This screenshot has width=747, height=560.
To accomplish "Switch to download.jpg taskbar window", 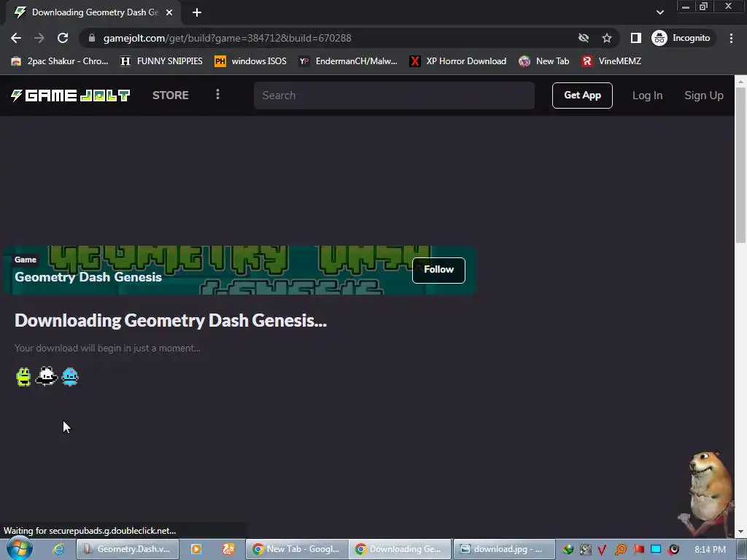I will pyautogui.click(x=504, y=549).
